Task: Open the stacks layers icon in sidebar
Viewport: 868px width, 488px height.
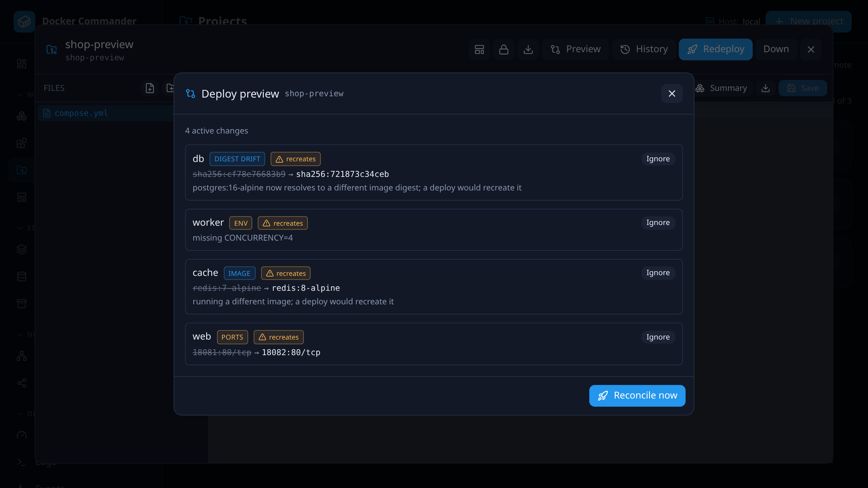Action: tap(22, 249)
